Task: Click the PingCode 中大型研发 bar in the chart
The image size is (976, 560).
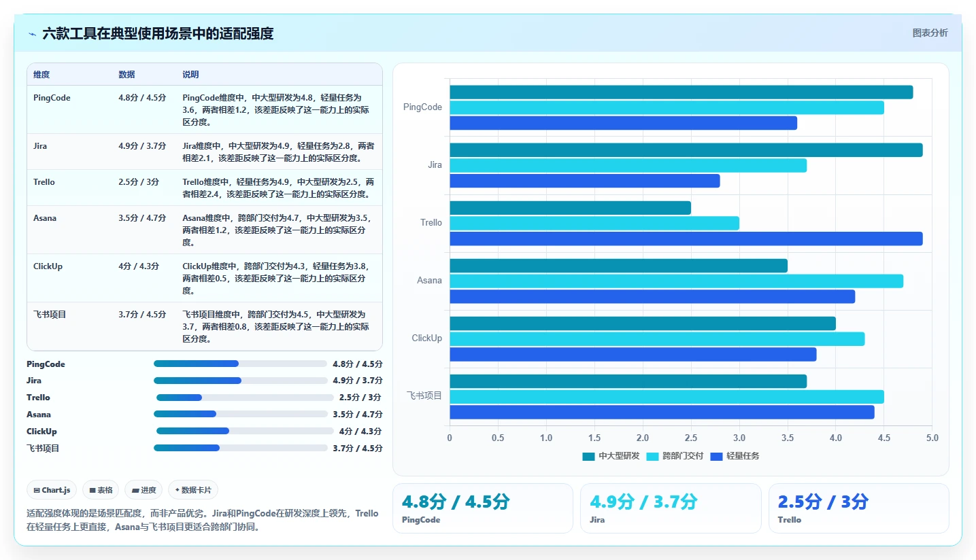Action: (681, 92)
